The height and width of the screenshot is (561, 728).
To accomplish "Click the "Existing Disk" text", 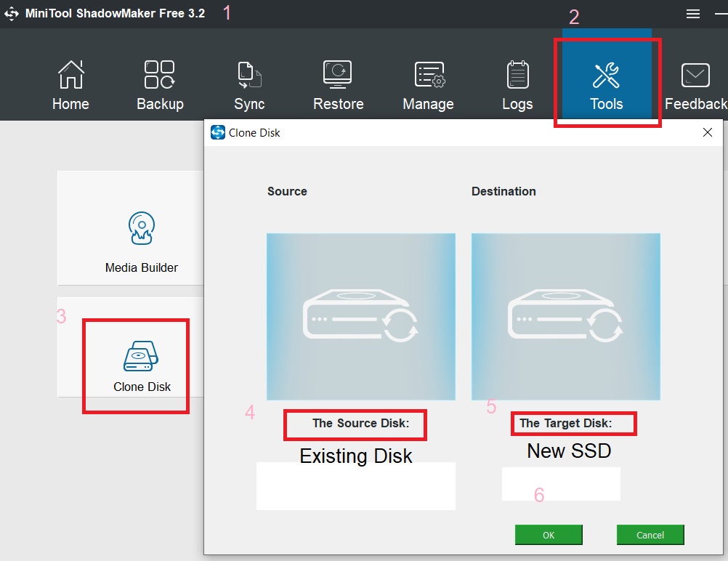I will click(x=355, y=456).
